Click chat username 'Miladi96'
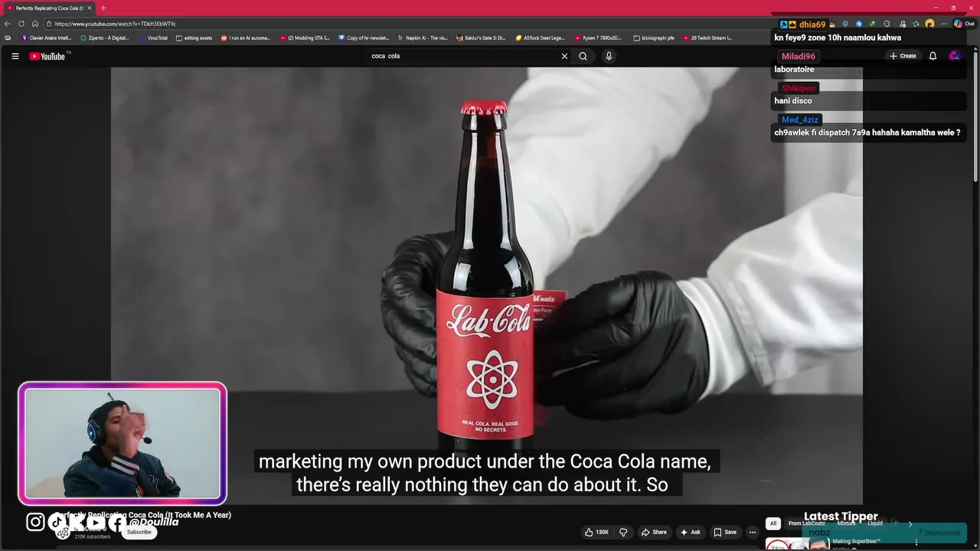Viewport: 980px width, 551px height. point(799,57)
